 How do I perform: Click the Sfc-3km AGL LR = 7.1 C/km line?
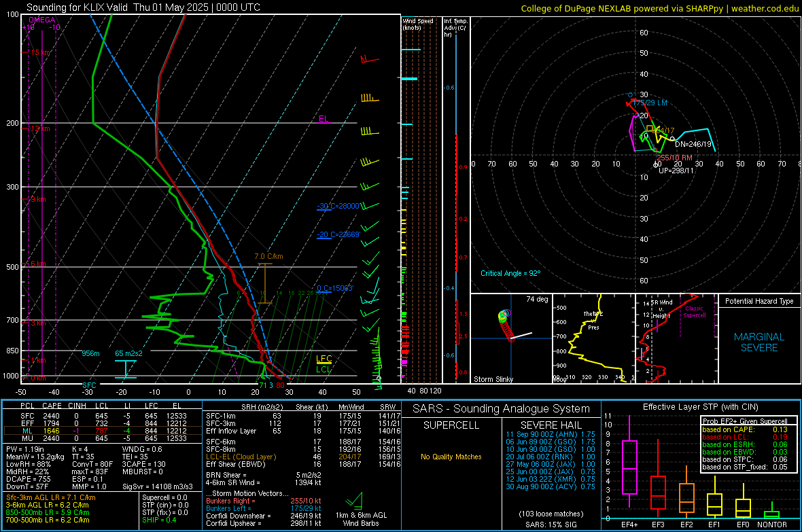[51, 497]
